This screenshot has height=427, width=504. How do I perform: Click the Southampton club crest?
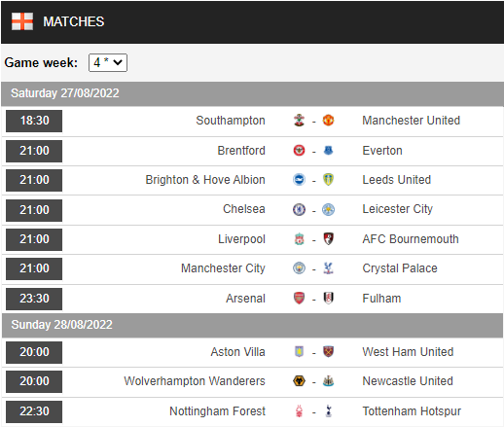299,121
